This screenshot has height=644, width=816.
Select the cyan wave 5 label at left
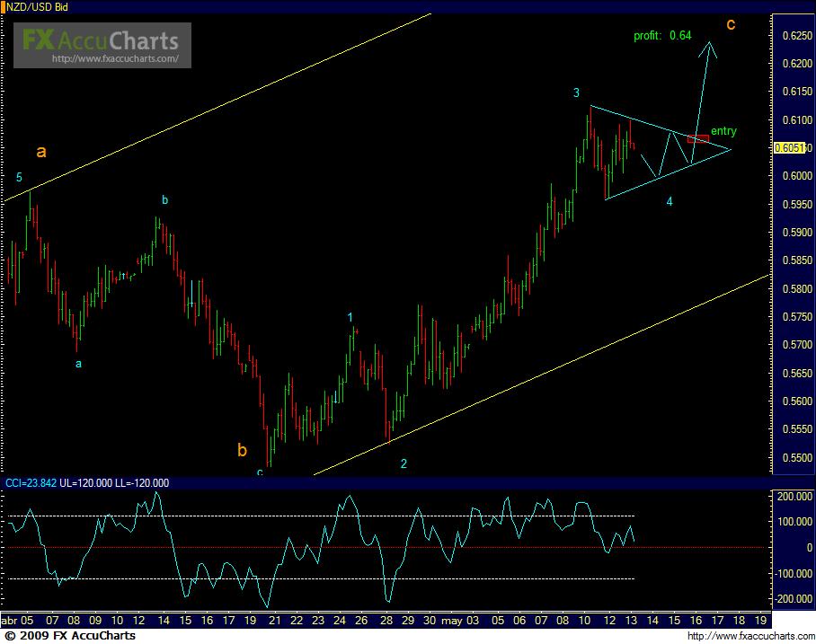coord(19,178)
